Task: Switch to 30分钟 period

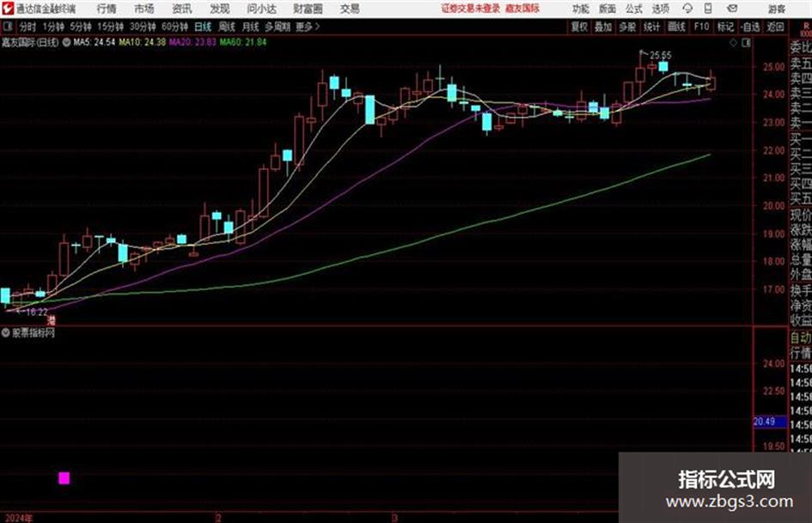Action: point(143,27)
